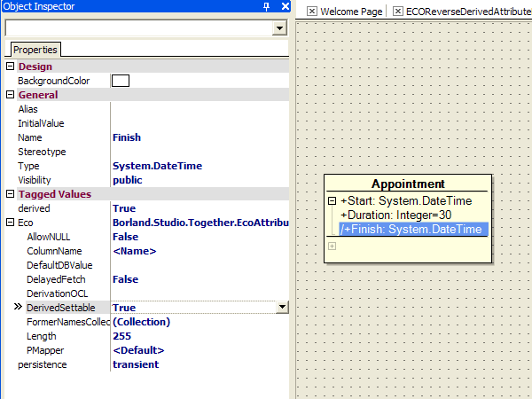Open the Welcome Page tab
The width and height of the screenshot is (532, 399).
350,12
